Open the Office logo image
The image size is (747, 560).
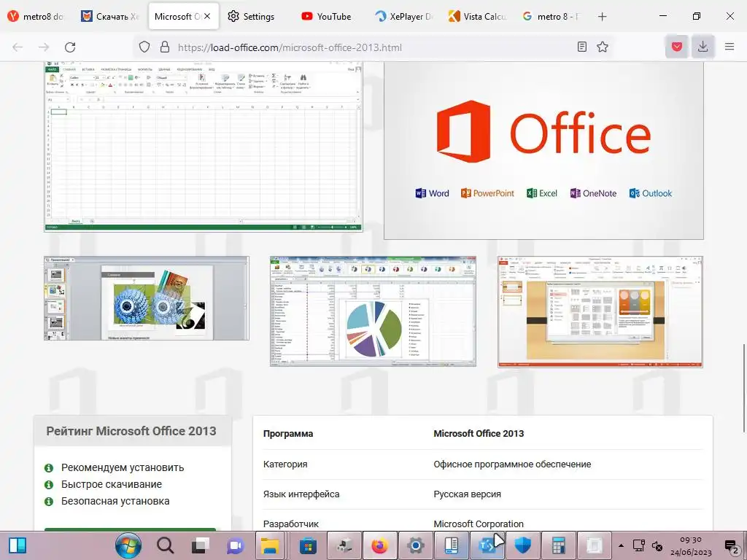[543, 150]
